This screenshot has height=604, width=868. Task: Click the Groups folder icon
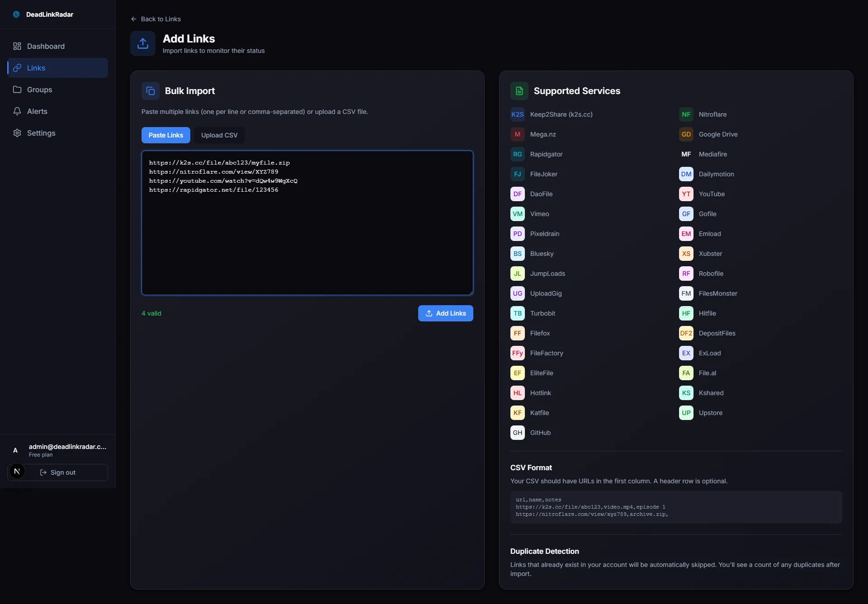17,90
